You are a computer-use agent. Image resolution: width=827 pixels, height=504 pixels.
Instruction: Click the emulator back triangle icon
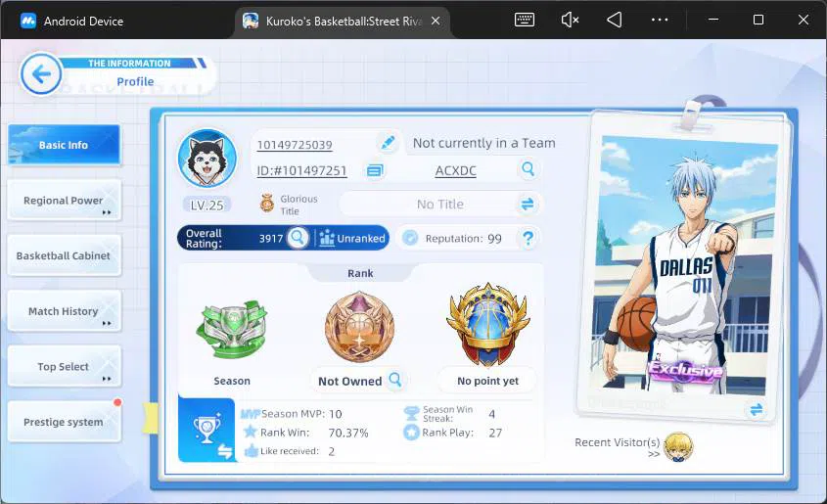click(x=615, y=20)
